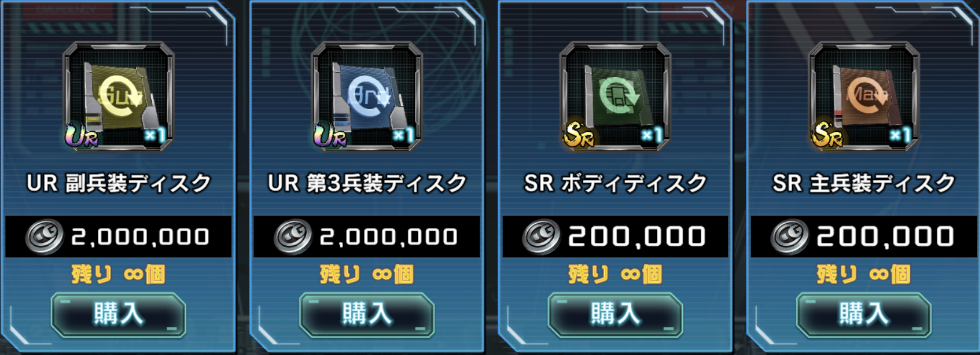Image resolution: width=980 pixels, height=355 pixels.
Task: Click the coin icon beside the UR 副兵装 price
Action: pyautogui.click(x=44, y=236)
